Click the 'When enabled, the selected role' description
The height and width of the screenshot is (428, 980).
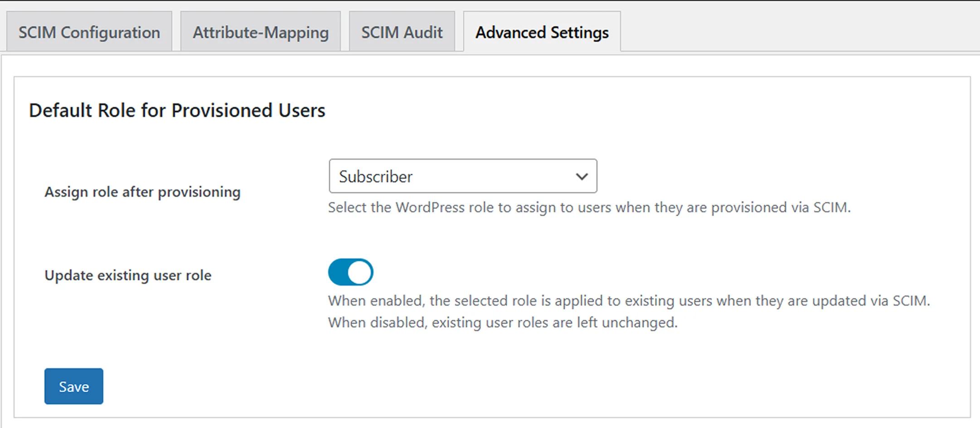click(x=629, y=301)
